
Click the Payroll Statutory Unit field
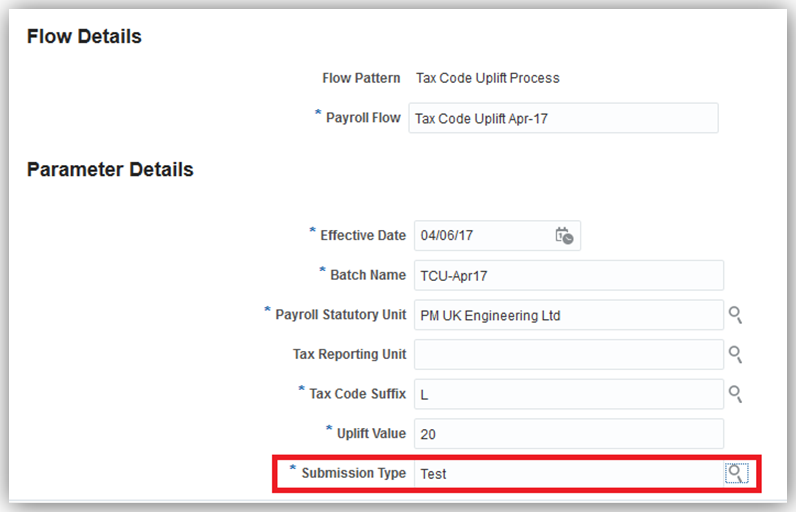567,315
